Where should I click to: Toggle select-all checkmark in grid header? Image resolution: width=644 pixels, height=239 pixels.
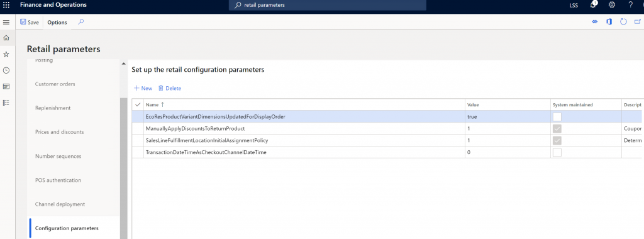pyautogui.click(x=138, y=104)
